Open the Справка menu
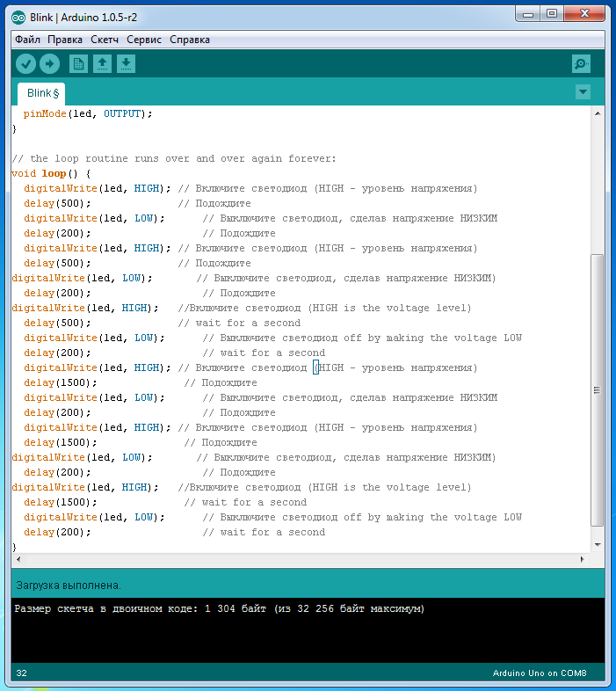The image size is (616, 691). click(x=189, y=40)
